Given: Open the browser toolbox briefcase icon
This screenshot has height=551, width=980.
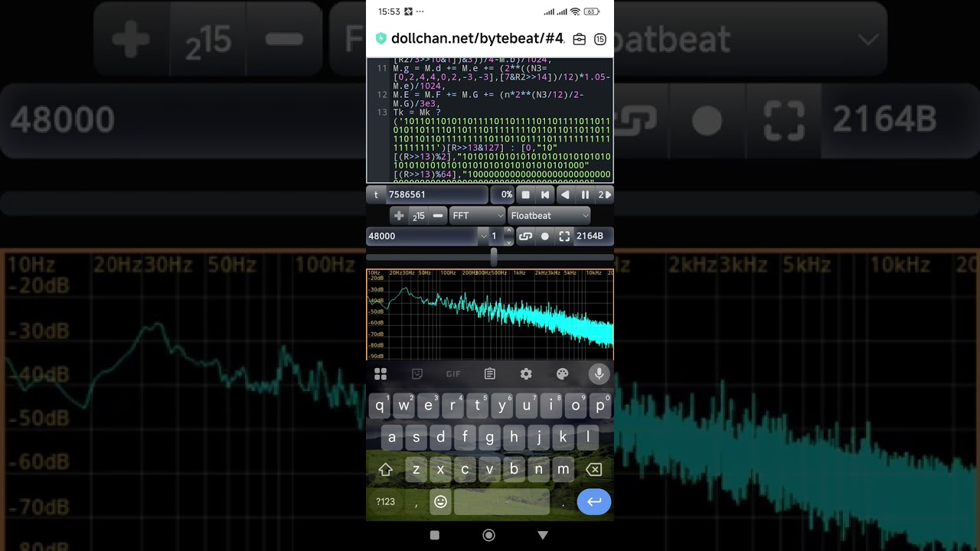Looking at the screenshot, I should point(580,39).
